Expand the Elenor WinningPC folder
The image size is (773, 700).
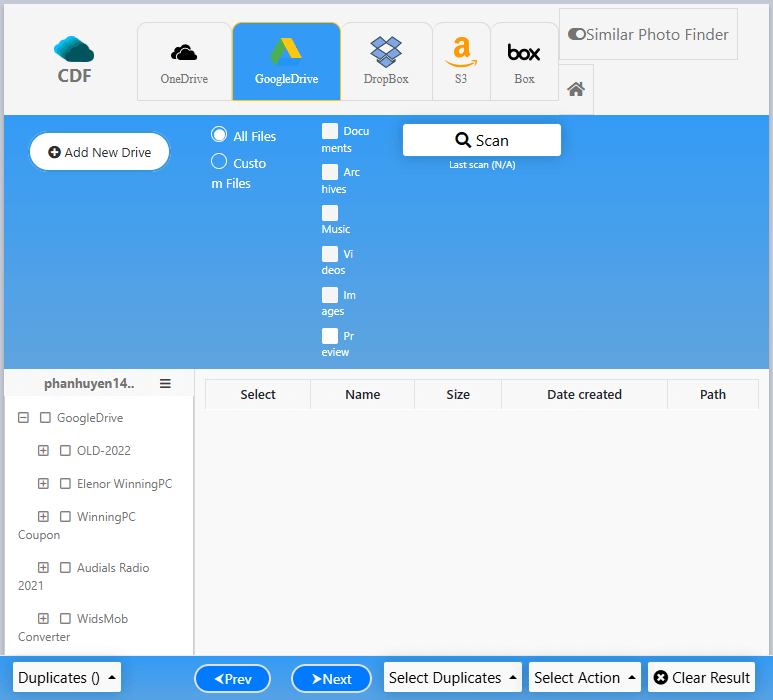click(x=43, y=484)
